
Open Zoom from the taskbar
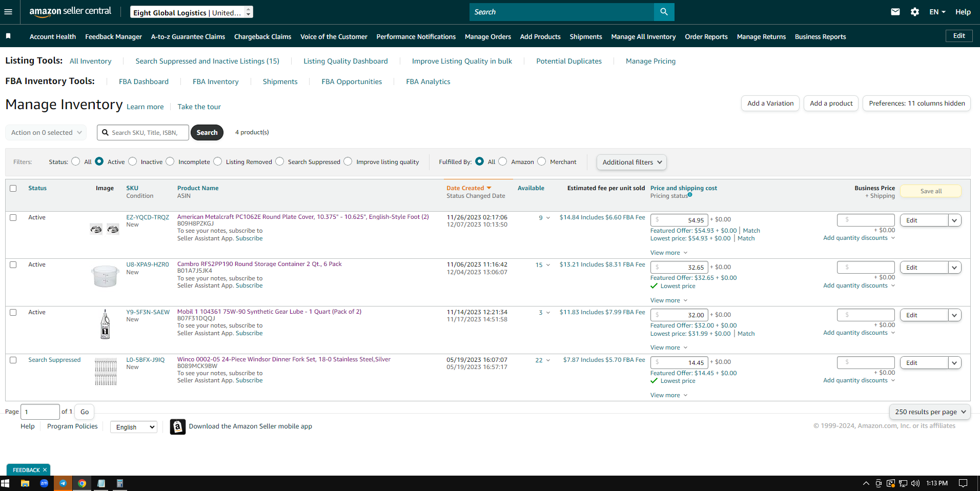[x=44, y=483]
